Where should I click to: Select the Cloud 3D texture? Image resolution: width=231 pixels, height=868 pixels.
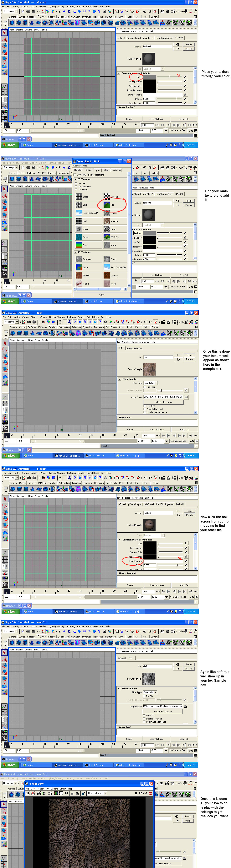click(115, 259)
